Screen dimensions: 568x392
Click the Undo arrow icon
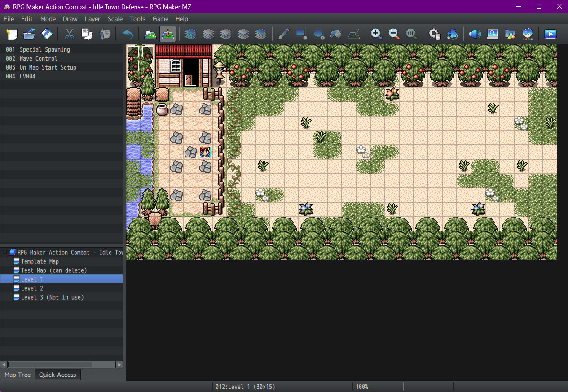(x=128, y=34)
